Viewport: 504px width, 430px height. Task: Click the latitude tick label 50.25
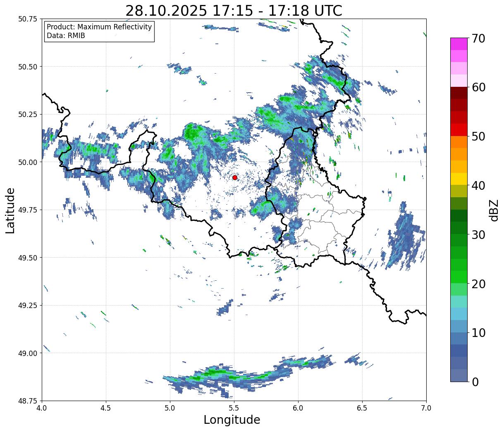28,115
